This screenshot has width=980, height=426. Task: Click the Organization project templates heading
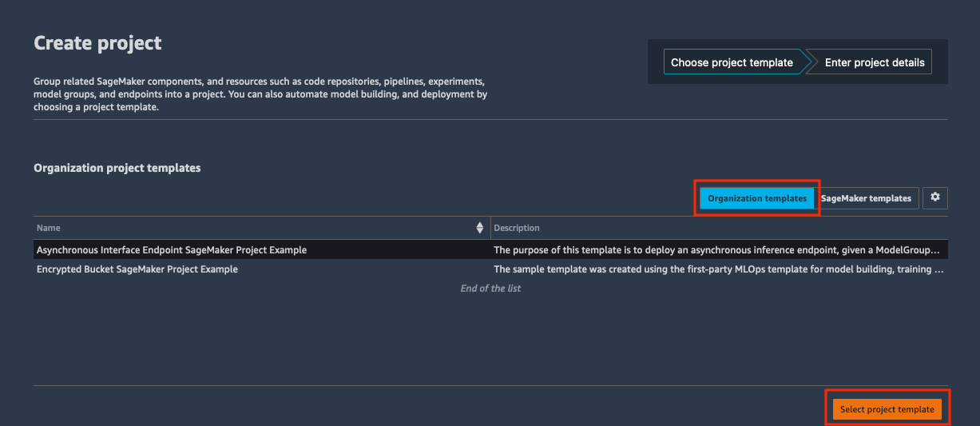(x=117, y=168)
